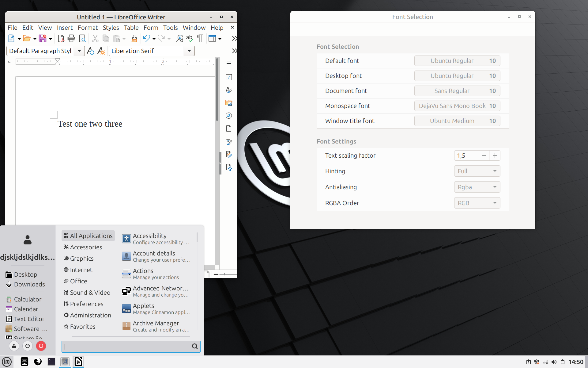Click the Open file folder icon

(27, 38)
